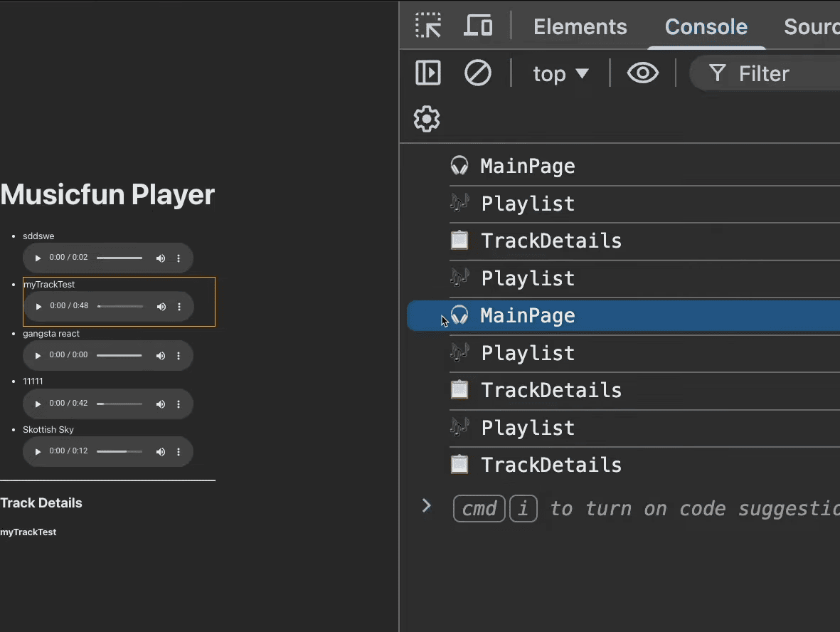Open more options for myTrackTest player
840x632 pixels.
179,307
